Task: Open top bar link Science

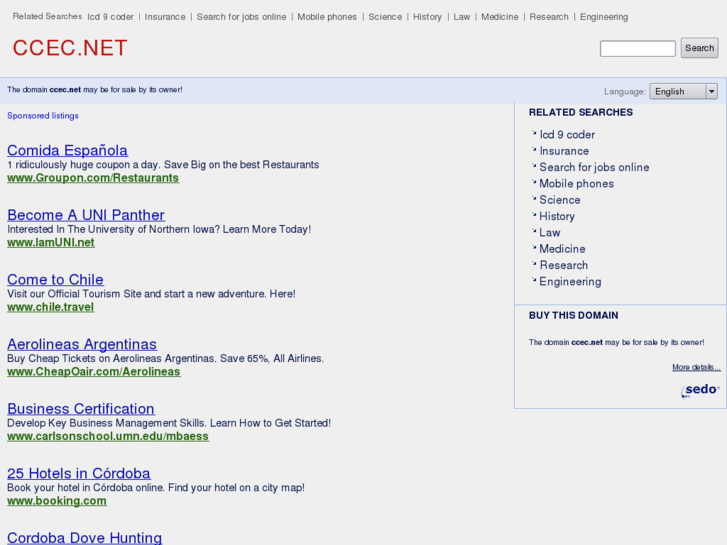Action: coord(385,17)
